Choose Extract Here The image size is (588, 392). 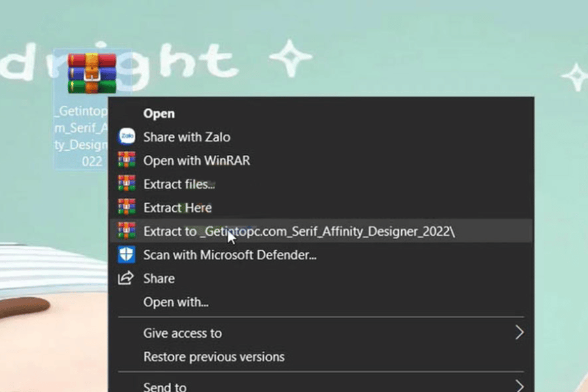[178, 208]
